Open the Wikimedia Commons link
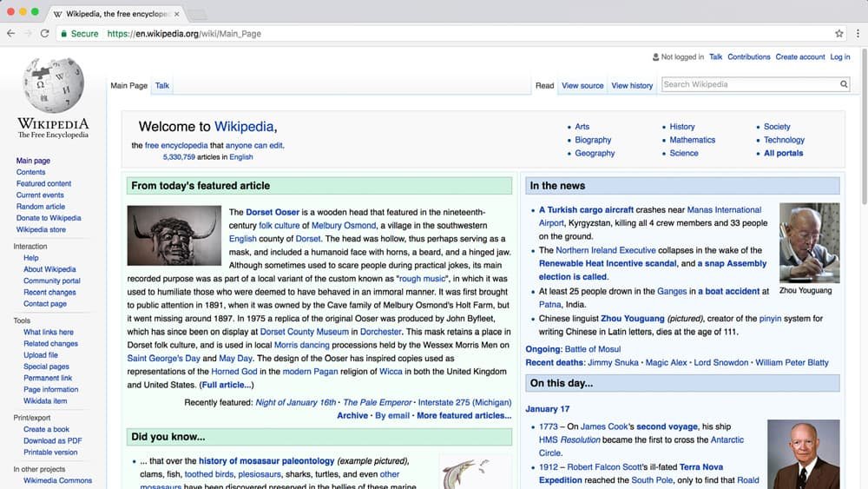868x489 pixels. pyautogui.click(x=57, y=480)
